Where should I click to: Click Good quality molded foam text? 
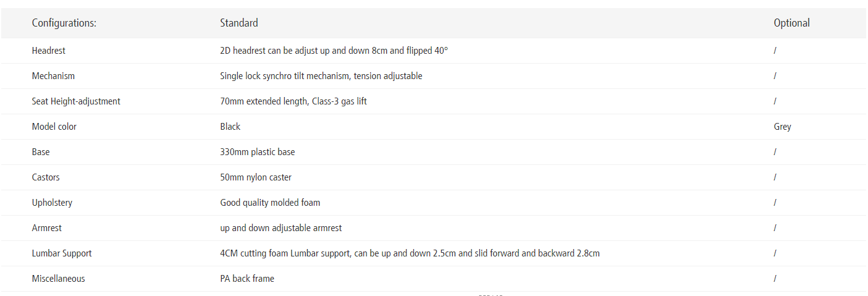pyautogui.click(x=270, y=203)
